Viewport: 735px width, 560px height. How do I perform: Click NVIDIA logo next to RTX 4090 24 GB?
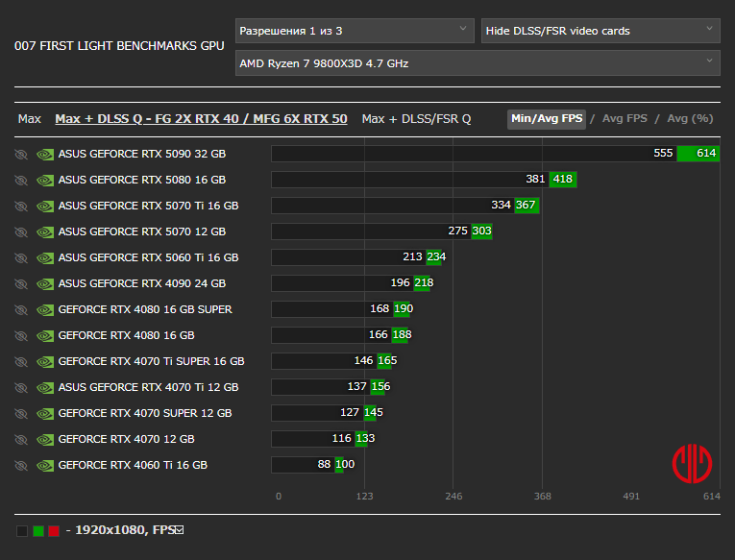point(45,284)
